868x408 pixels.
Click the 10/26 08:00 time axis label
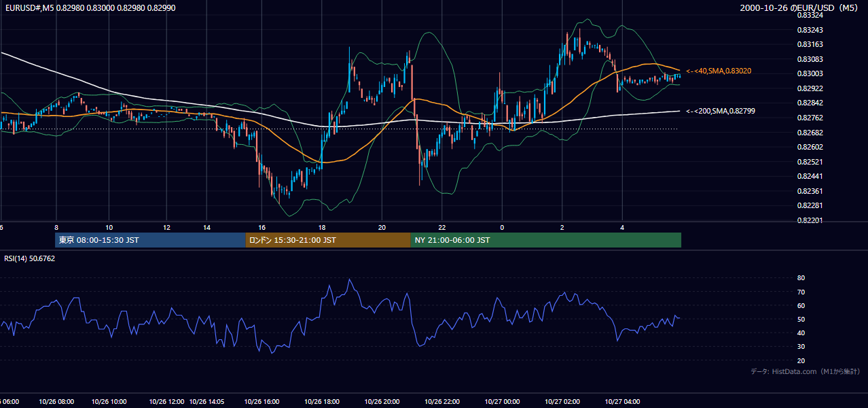pos(56,402)
